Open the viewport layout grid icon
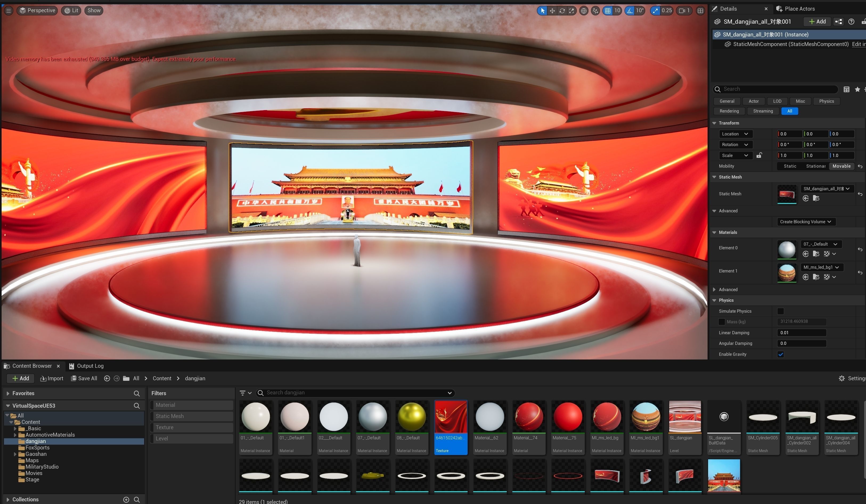This screenshot has width=866, height=504. coord(700,11)
